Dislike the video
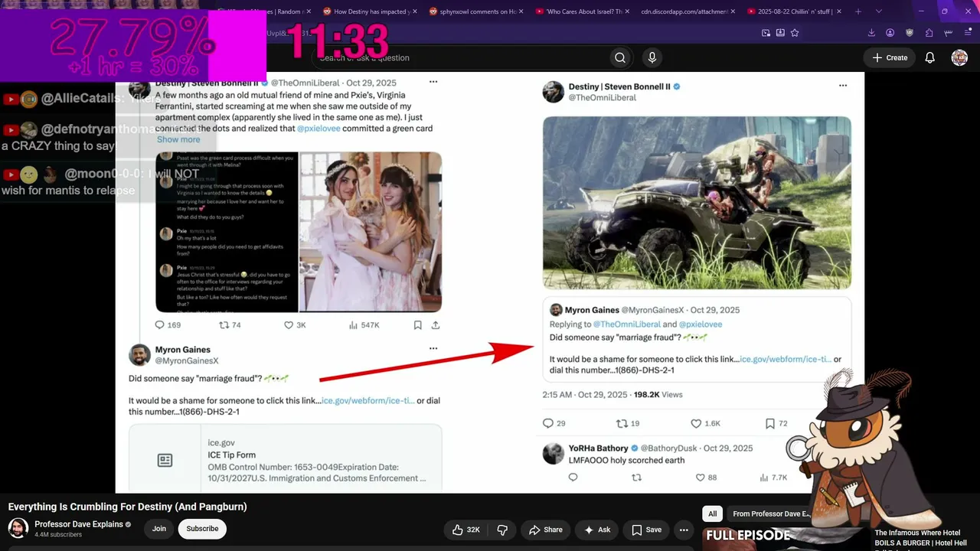The width and height of the screenshot is (980, 551). coord(502,530)
